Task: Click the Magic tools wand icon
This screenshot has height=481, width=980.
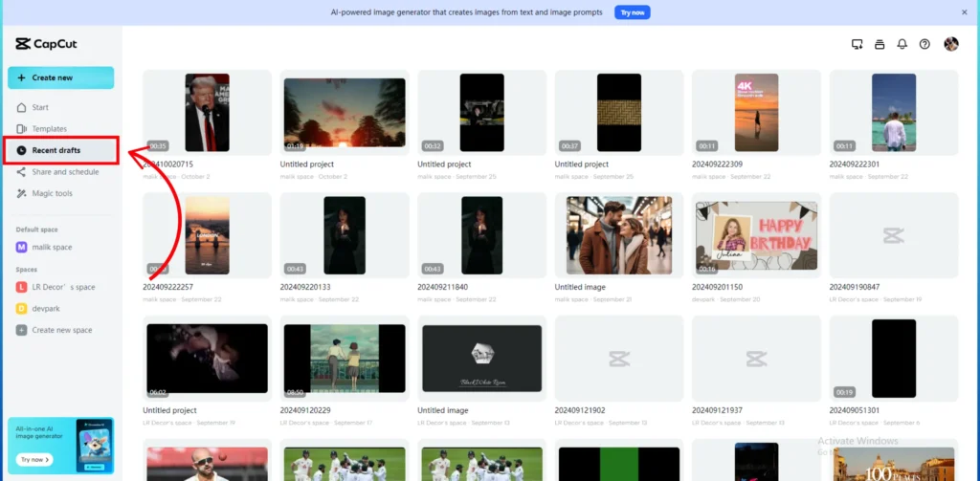Action: pyautogui.click(x=21, y=194)
